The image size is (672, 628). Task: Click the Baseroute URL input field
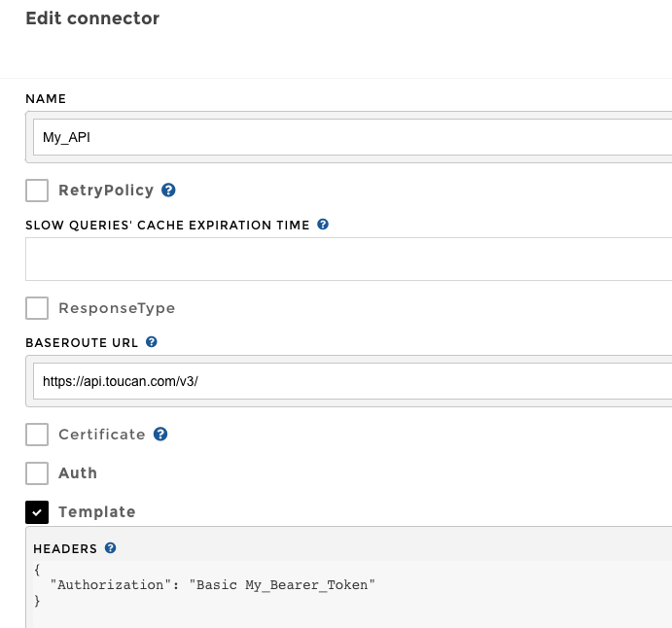click(350, 381)
